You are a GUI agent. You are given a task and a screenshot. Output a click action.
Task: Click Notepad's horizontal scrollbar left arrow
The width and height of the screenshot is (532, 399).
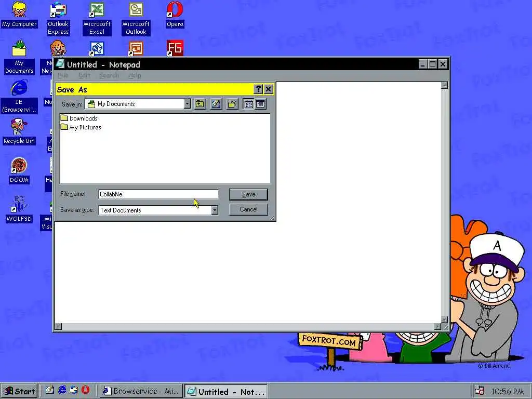coord(58,326)
